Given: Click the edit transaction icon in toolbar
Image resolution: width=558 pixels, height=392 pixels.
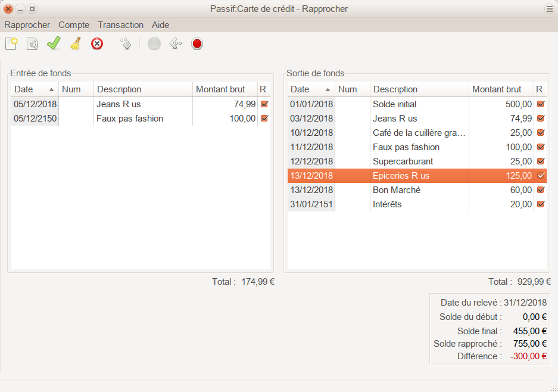Looking at the screenshot, I should [x=32, y=43].
